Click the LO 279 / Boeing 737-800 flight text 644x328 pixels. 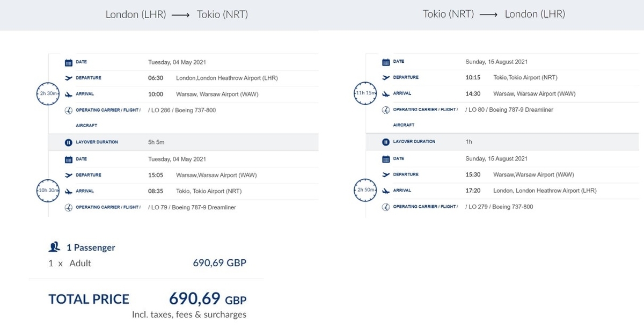coord(500,207)
